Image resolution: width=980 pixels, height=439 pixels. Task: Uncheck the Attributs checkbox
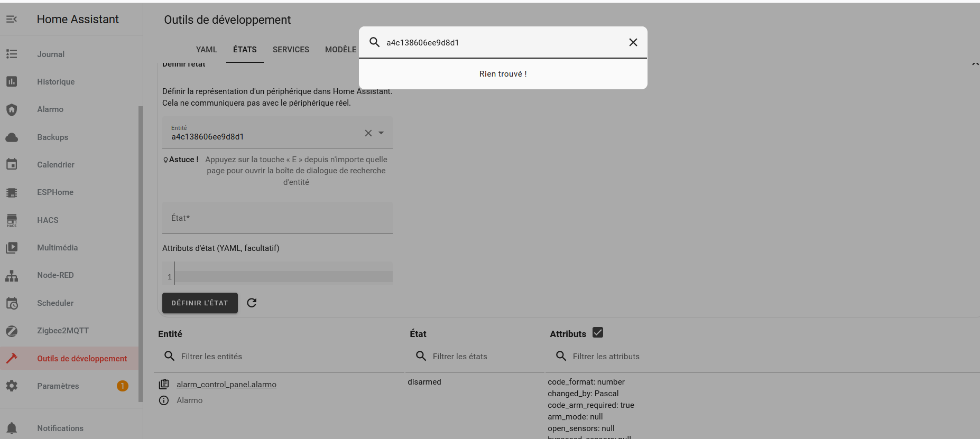click(598, 333)
